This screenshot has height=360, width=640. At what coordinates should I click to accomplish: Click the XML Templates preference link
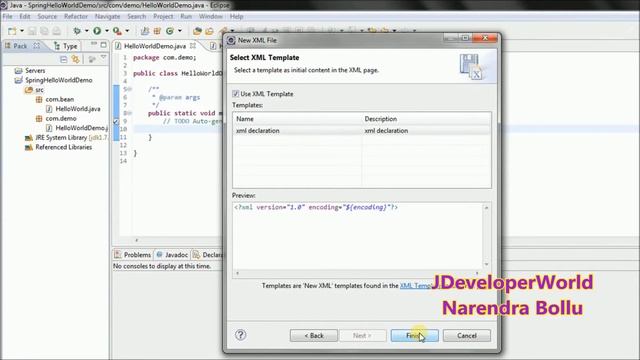(x=415, y=286)
